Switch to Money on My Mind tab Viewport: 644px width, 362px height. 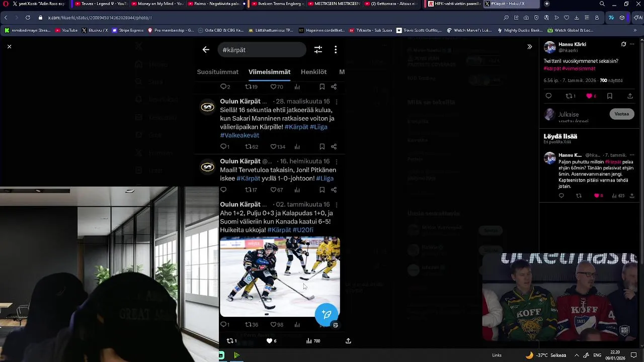click(x=158, y=4)
